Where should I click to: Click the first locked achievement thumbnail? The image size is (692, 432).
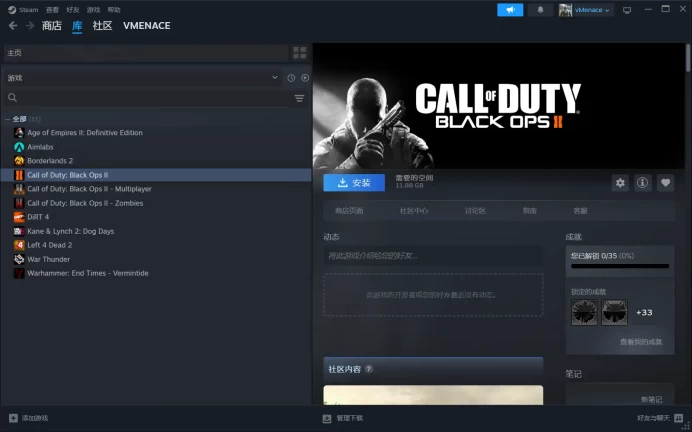click(584, 312)
